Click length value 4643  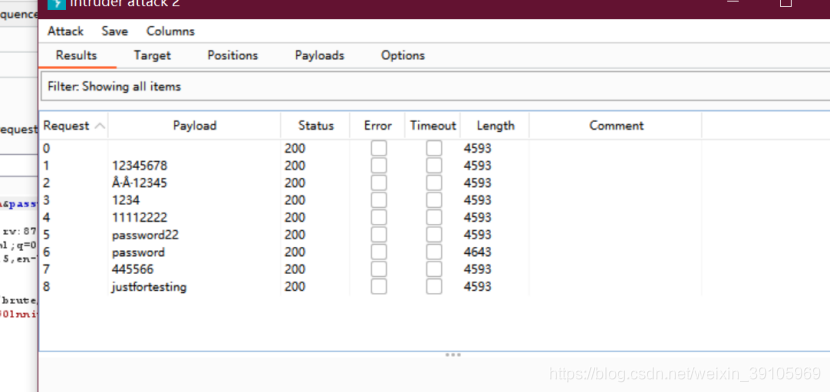click(x=477, y=252)
